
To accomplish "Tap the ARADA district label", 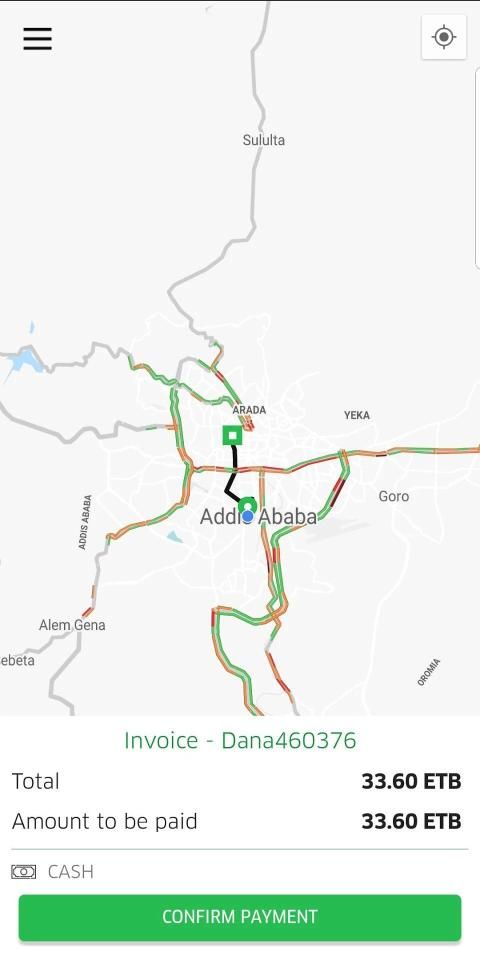I will [x=249, y=410].
